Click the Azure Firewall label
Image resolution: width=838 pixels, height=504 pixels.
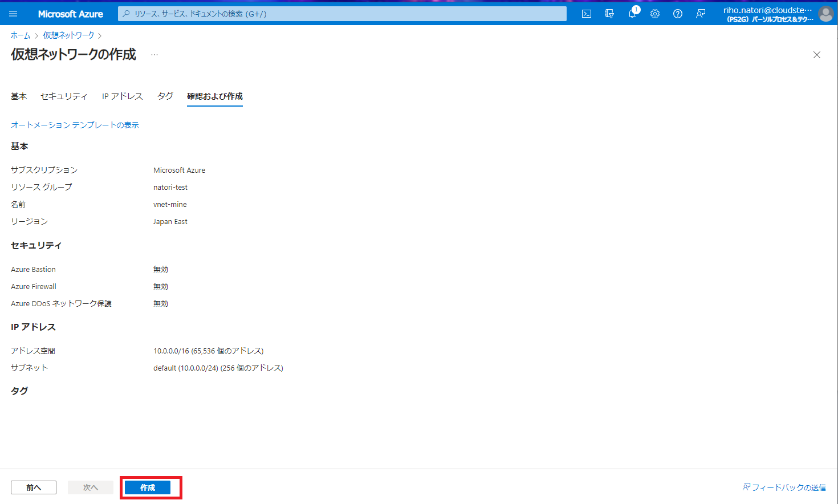click(x=34, y=286)
